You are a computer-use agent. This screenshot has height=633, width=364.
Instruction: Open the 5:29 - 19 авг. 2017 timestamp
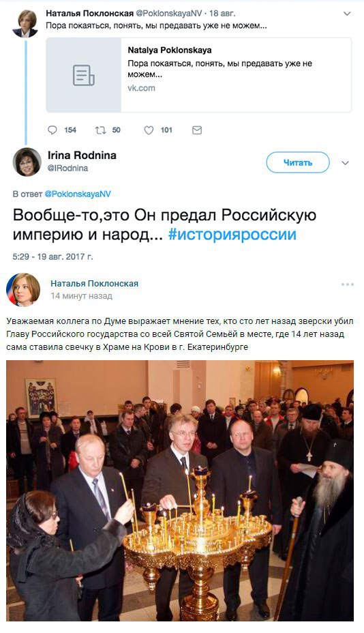click(52, 256)
